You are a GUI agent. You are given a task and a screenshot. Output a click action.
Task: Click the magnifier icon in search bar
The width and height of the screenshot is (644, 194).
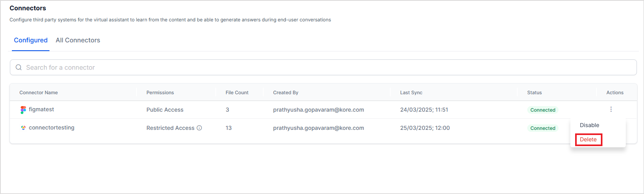click(19, 67)
